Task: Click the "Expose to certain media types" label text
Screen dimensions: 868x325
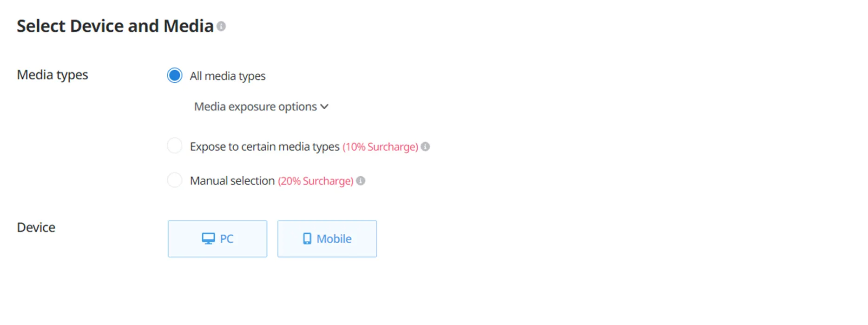Action: point(264,147)
